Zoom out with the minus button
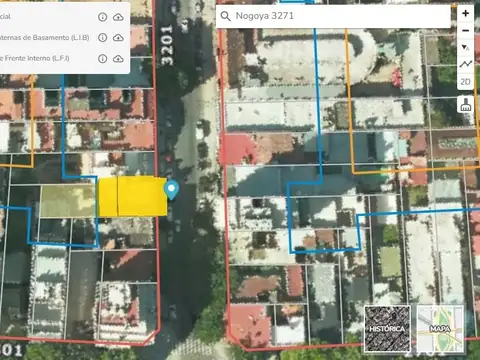 click(465, 31)
